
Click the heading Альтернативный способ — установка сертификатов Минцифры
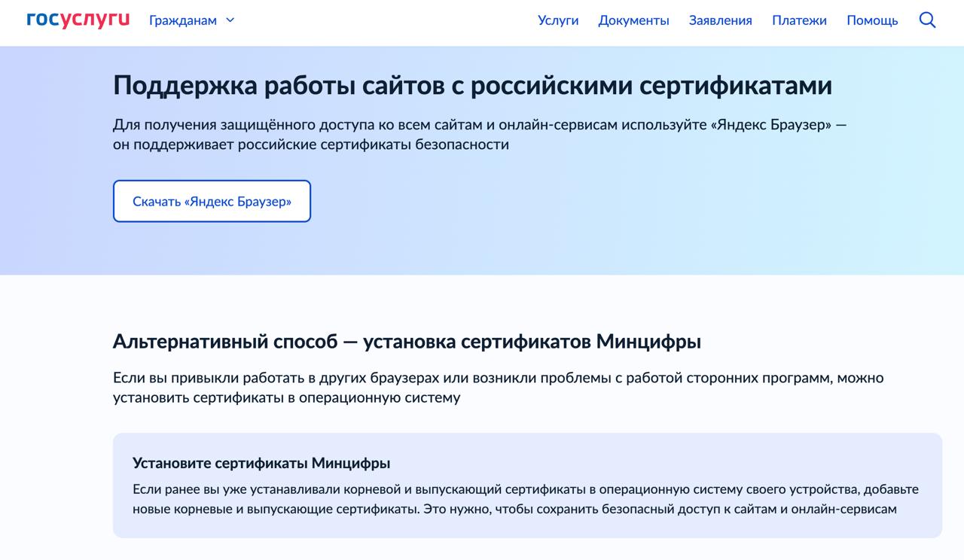407,342
